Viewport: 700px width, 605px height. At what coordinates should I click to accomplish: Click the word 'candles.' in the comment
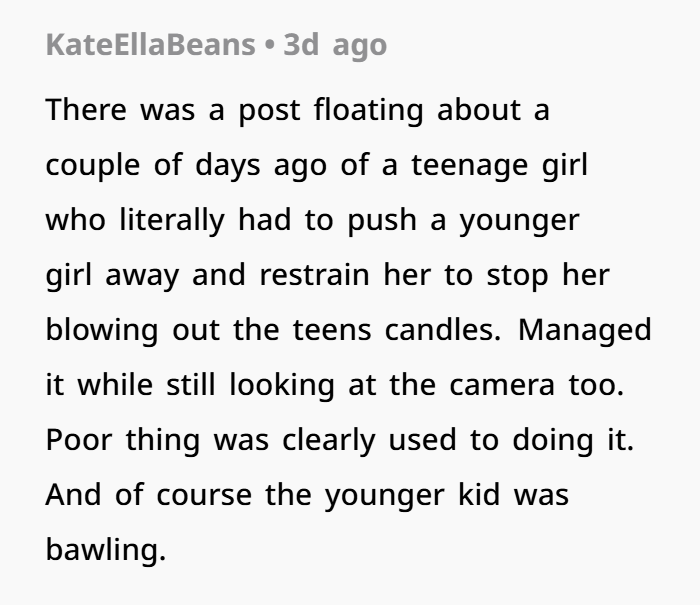tap(443, 330)
